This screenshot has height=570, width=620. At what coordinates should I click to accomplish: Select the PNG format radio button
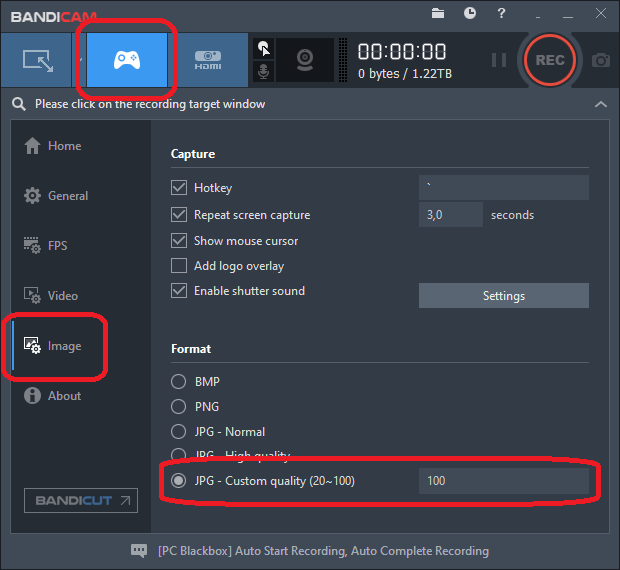[x=179, y=407]
